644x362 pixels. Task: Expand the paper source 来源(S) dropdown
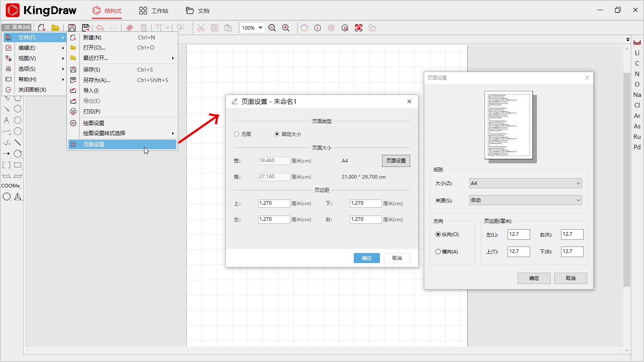point(525,200)
